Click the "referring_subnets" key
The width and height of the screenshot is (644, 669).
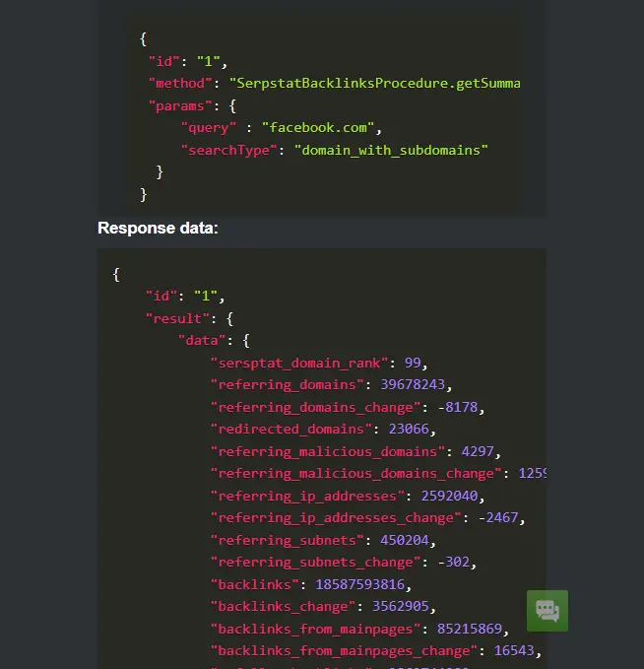pyautogui.click(x=287, y=540)
